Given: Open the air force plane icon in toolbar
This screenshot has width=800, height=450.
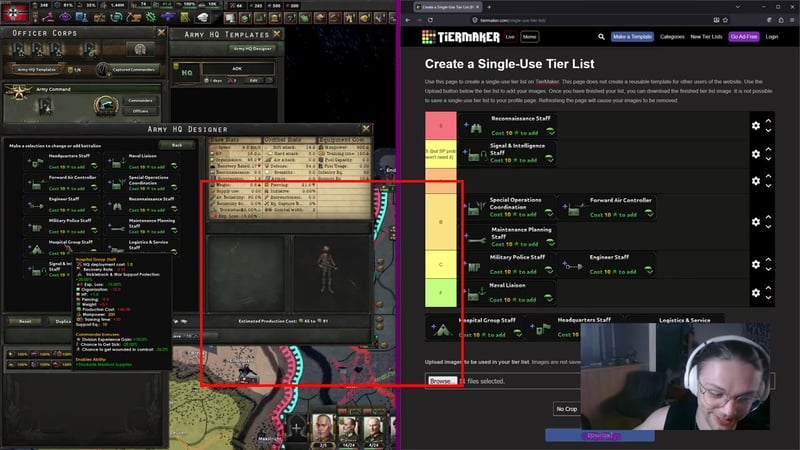Looking at the screenshot, I should coord(168,18).
